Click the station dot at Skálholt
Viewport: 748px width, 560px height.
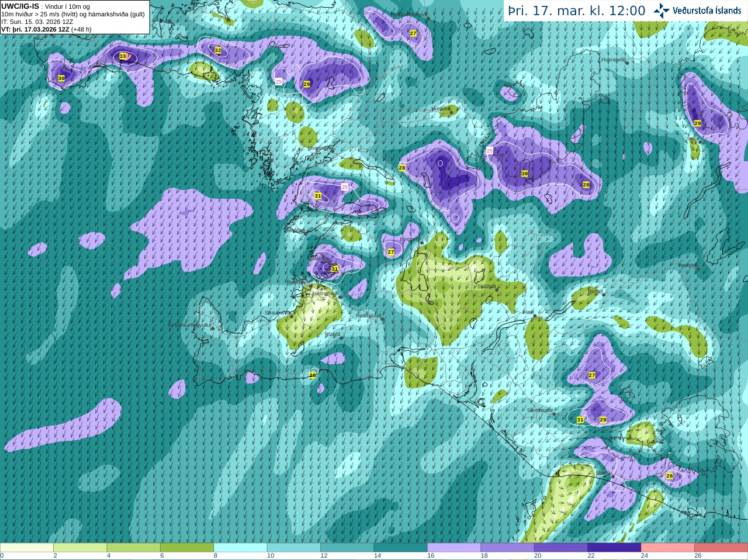498,289
